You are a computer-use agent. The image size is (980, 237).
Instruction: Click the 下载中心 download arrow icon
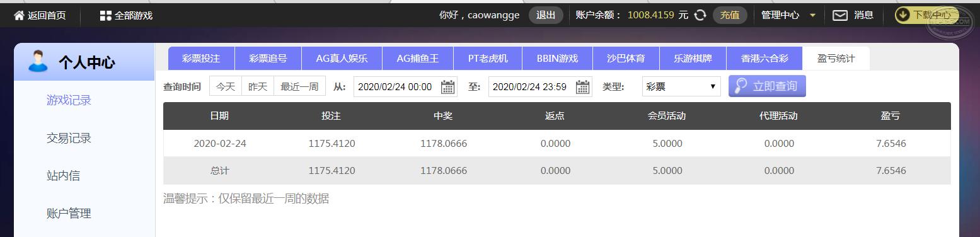(903, 15)
